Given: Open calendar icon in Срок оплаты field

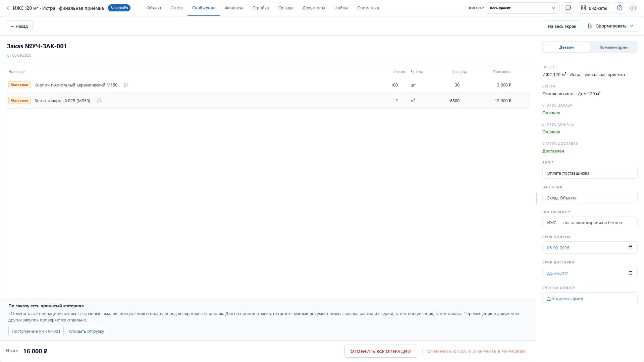Looking at the screenshot, I should coord(630,248).
